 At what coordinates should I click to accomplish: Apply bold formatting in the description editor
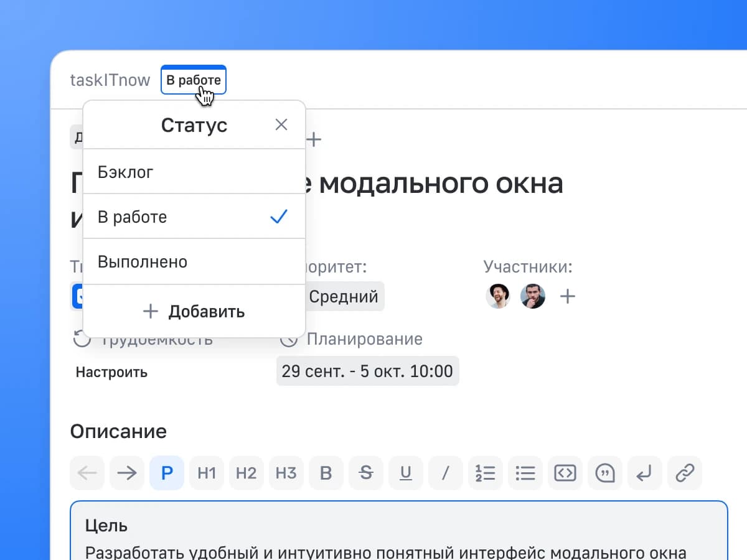326,473
